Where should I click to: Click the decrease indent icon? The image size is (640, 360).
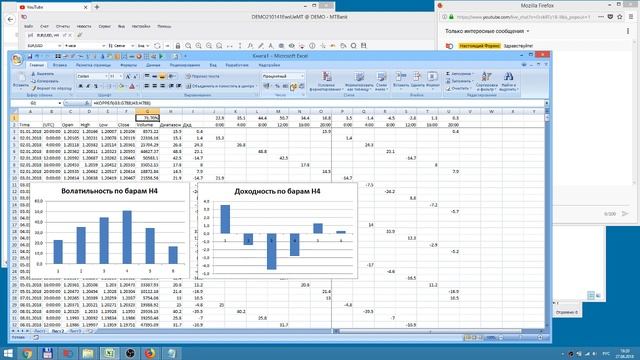coord(171,86)
